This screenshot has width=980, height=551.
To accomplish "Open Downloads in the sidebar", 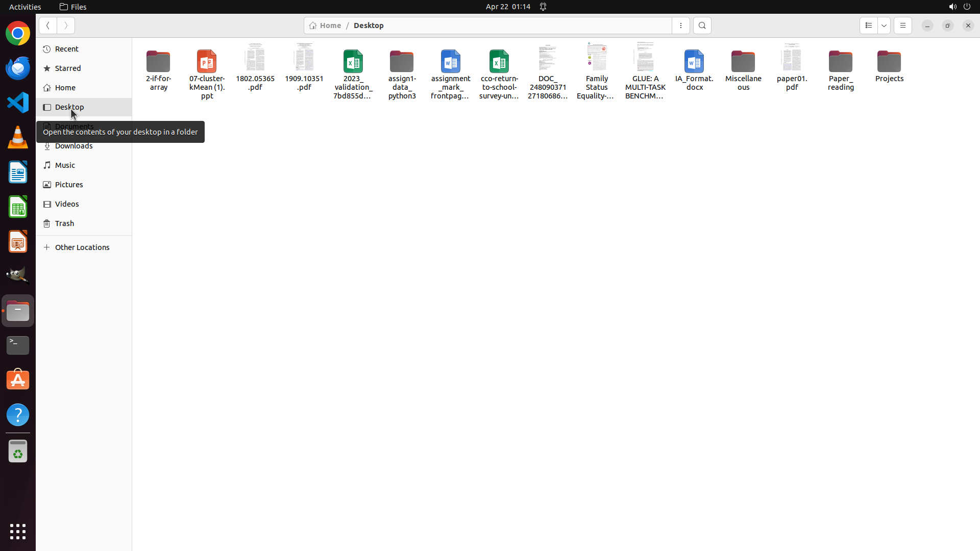I will click(x=73, y=146).
